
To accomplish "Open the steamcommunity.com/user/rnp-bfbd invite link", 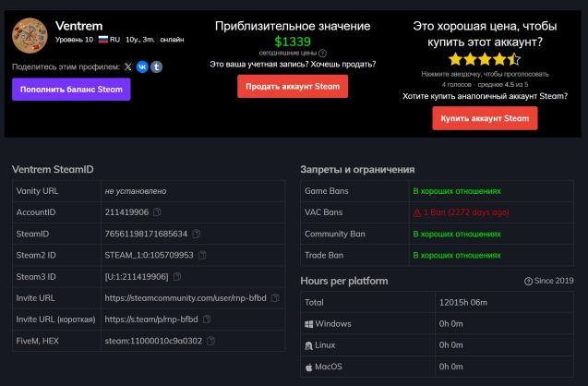I will tap(186, 298).
